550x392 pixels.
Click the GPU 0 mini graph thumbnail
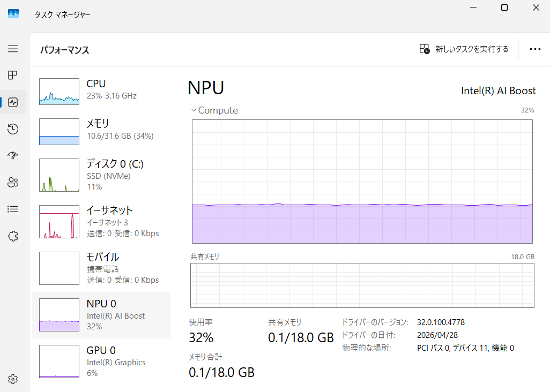point(60,361)
